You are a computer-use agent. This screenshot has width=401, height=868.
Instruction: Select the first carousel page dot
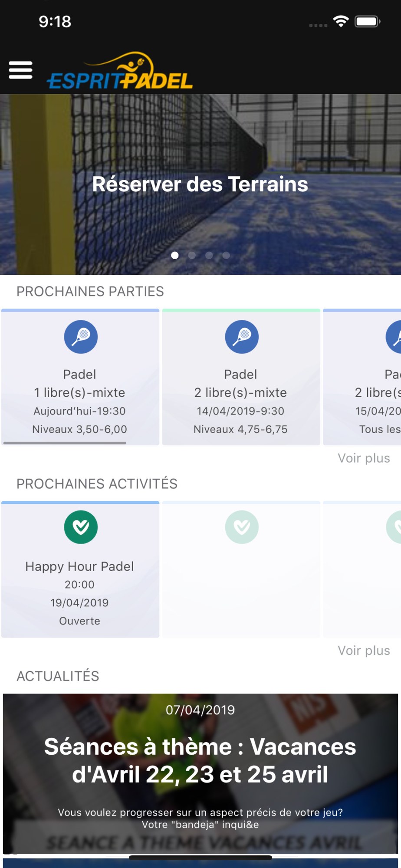coord(175,255)
